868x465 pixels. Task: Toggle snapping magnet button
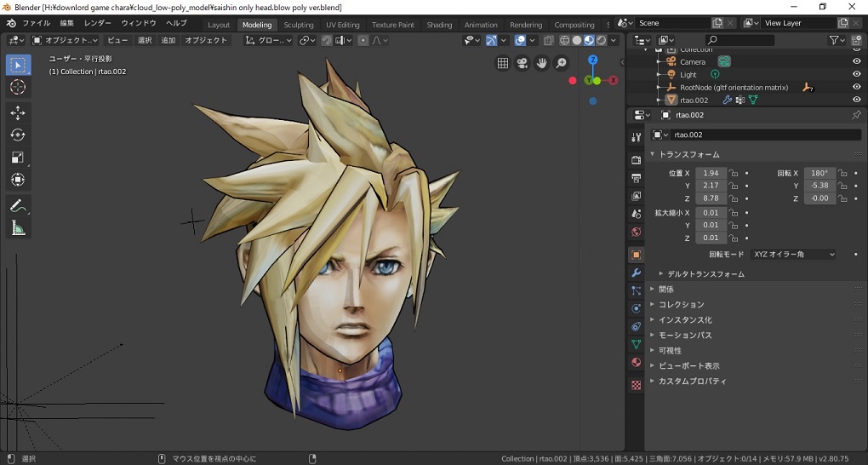pyautogui.click(x=327, y=41)
